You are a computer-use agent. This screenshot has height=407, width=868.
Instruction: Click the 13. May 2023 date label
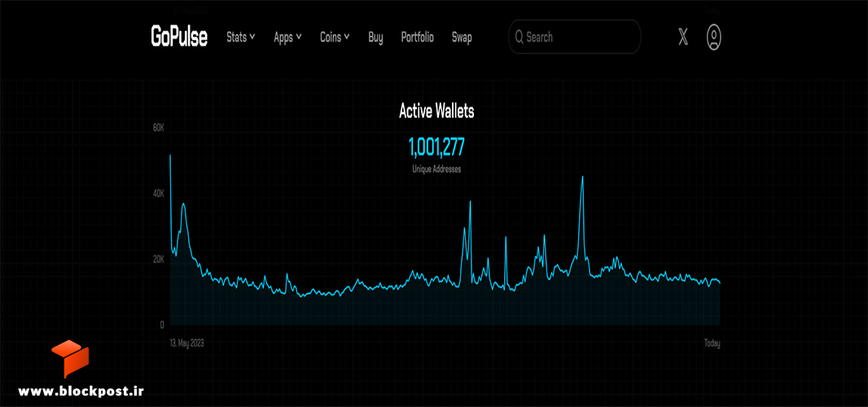pyautogui.click(x=187, y=344)
